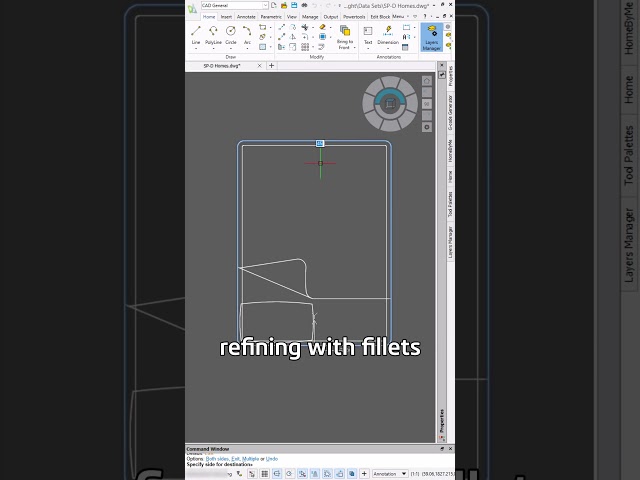The image size is (640, 480).
Task: Expand the Line tool dropdown arrow
Action: 196,49
